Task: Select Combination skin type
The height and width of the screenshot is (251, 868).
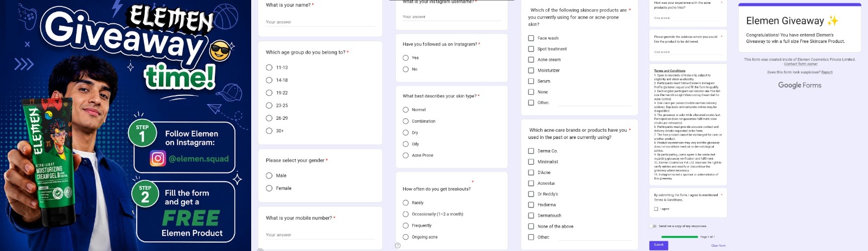Action: pos(405,121)
